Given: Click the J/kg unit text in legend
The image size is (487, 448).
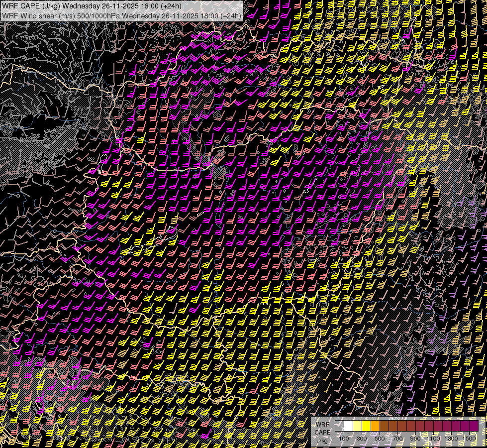Looking at the screenshot, I should (x=322, y=440).
